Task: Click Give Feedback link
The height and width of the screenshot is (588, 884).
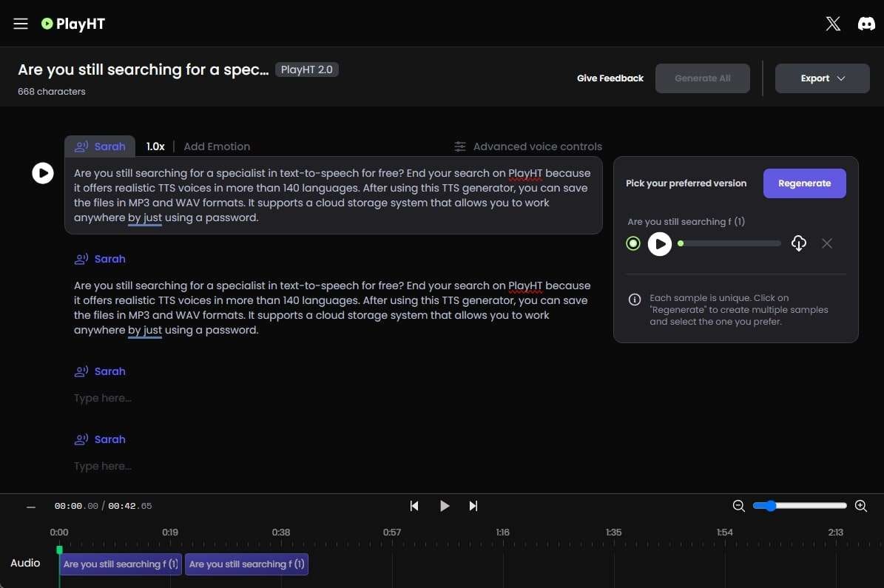Action: tap(610, 78)
